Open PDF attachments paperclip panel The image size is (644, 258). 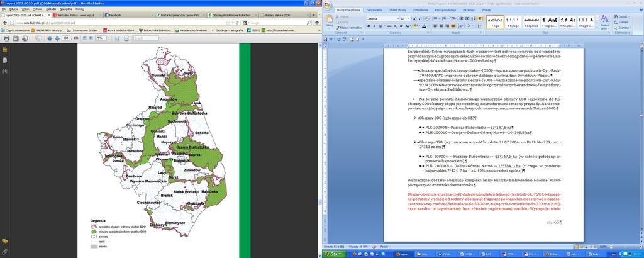(5, 251)
